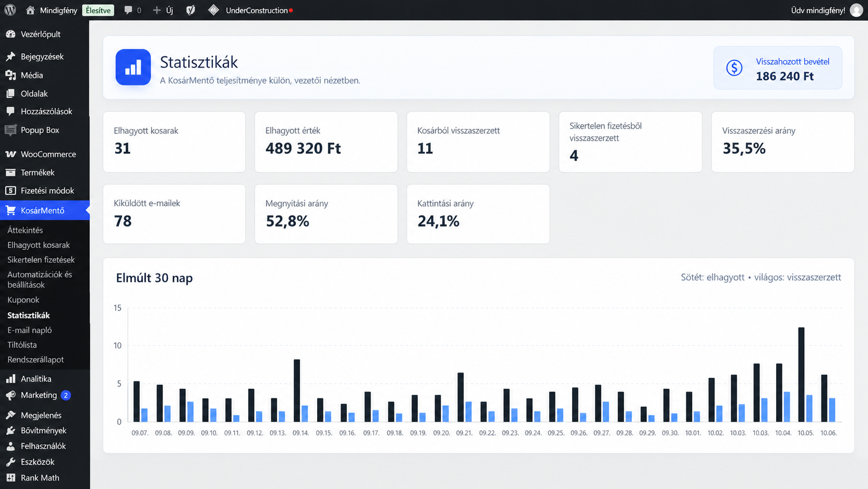
Task: Open Rendszerállapot submenu item
Action: [x=36, y=360]
